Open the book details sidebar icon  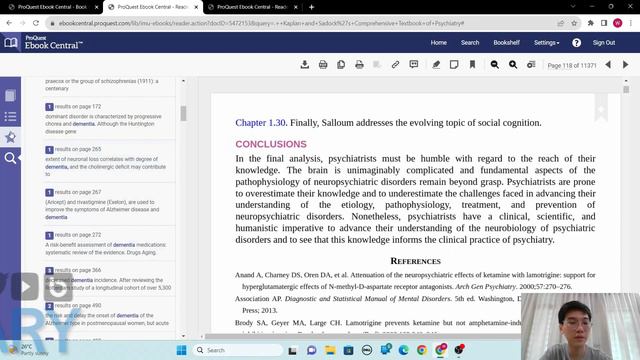(x=10, y=96)
